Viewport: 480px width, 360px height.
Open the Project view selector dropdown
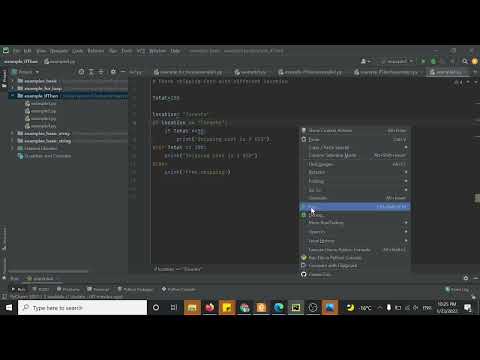[x=25, y=72]
